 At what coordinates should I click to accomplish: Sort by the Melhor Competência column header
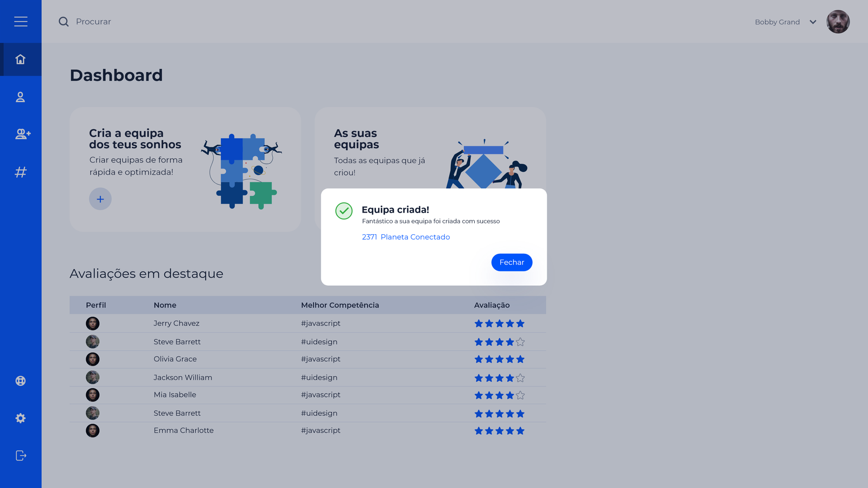tap(340, 305)
